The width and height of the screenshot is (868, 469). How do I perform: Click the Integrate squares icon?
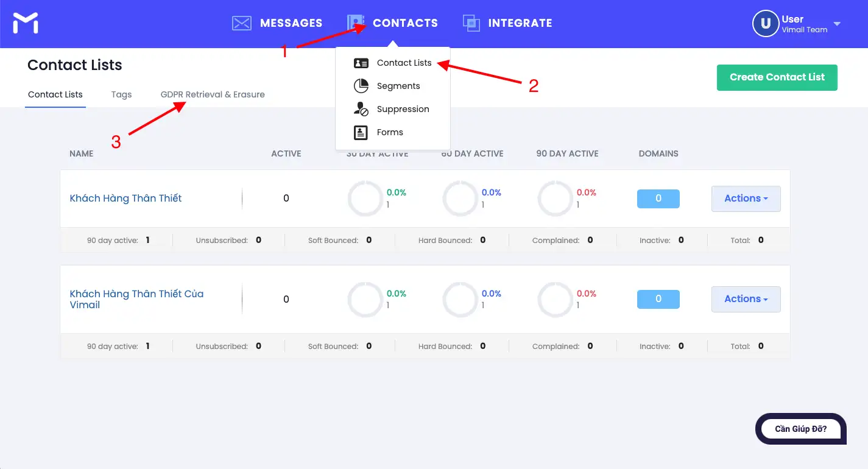pos(471,23)
